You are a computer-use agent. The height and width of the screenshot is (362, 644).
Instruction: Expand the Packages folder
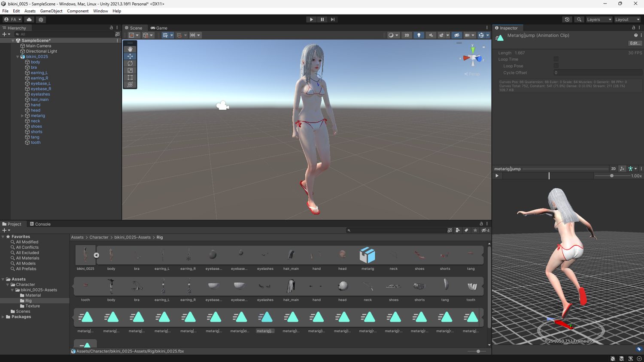[3, 317]
